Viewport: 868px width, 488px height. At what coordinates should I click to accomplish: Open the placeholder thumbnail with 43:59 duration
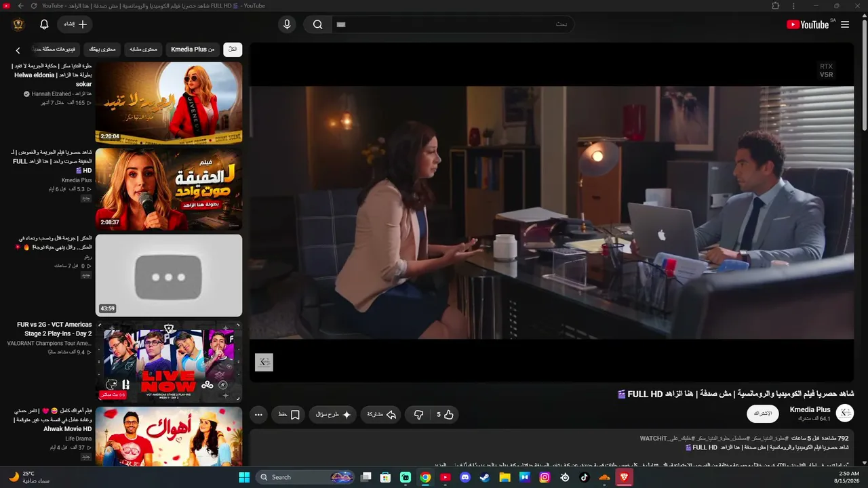[169, 275]
